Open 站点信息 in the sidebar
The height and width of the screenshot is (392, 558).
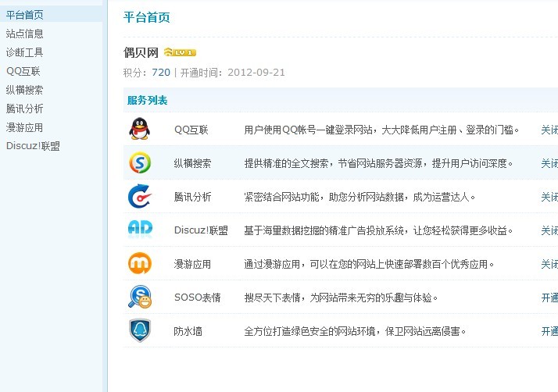click(x=24, y=34)
